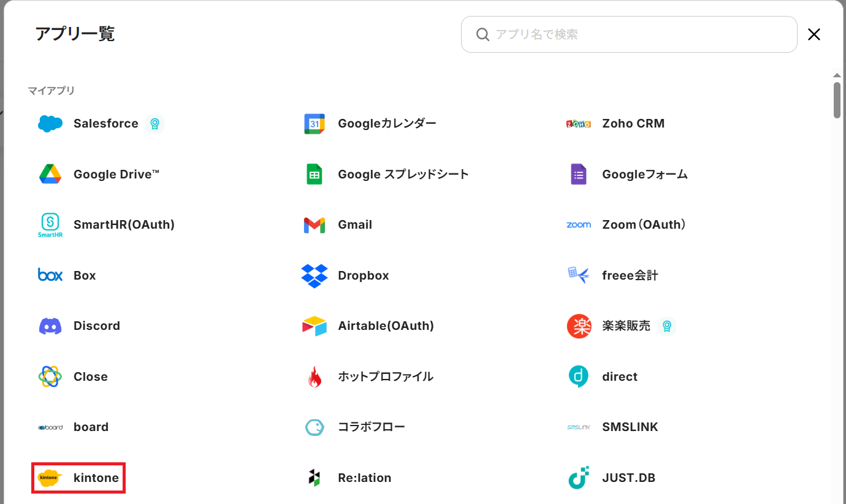Click the "JUST.DB" name text
The height and width of the screenshot is (504, 846).
pyautogui.click(x=629, y=478)
